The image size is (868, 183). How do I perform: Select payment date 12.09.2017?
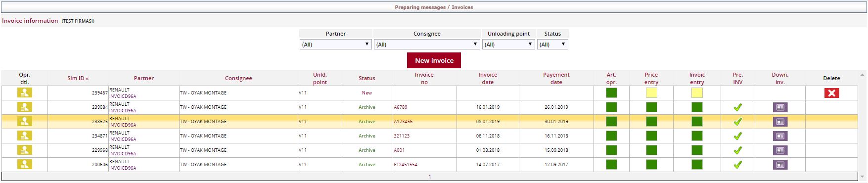pyautogui.click(x=556, y=165)
